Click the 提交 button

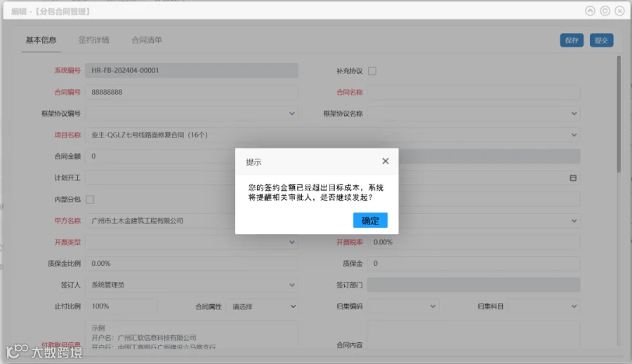pyautogui.click(x=601, y=40)
